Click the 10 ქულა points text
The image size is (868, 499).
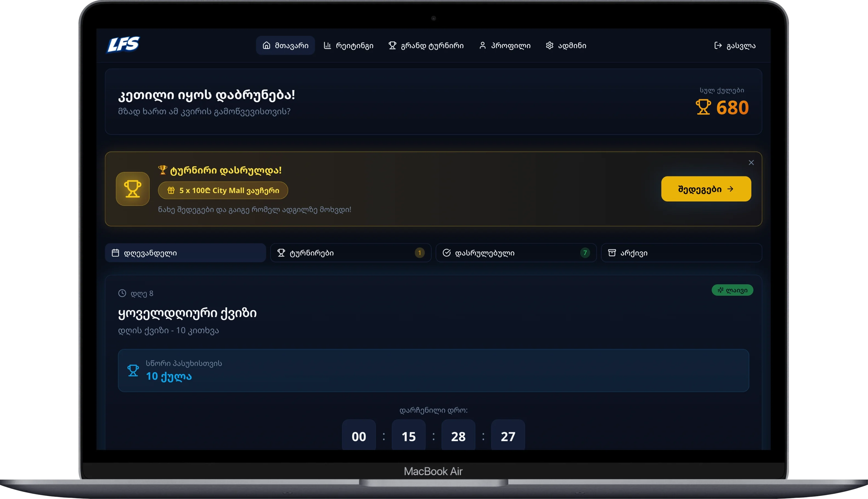coord(169,376)
